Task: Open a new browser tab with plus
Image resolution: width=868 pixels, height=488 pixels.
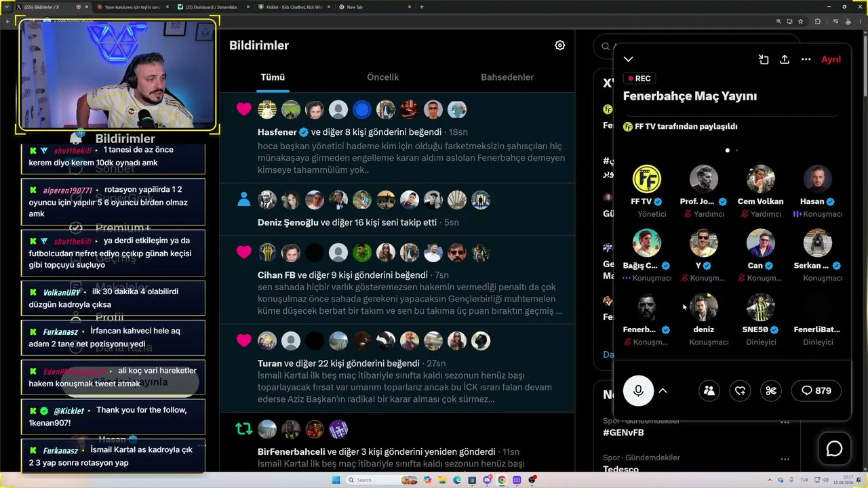Action: 422,7
